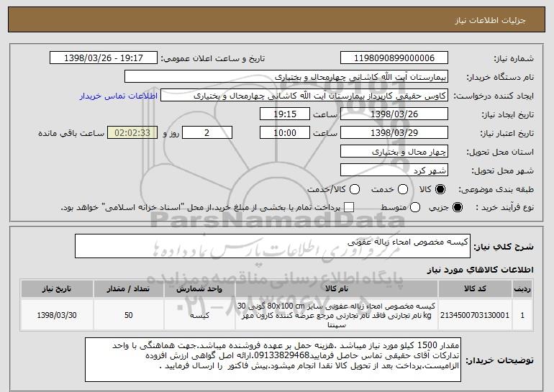This screenshot has width=554, height=392.
Task: Click the need creation date field 1398/03/26
Action: coord(394,114)
